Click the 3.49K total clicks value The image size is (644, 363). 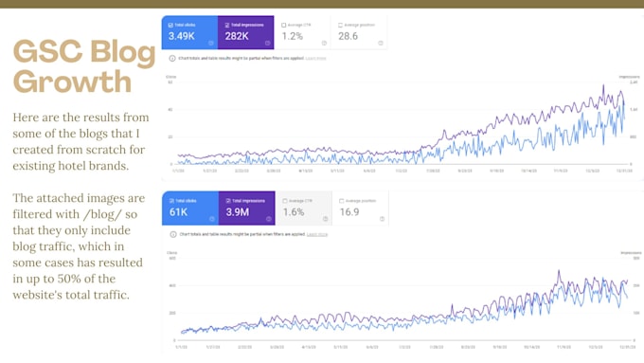182,36
